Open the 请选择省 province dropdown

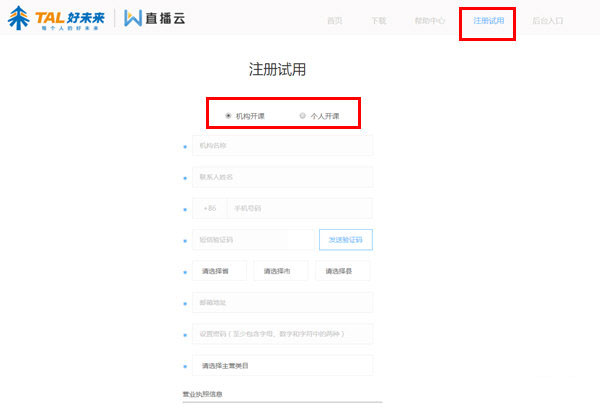pos(219,271)
